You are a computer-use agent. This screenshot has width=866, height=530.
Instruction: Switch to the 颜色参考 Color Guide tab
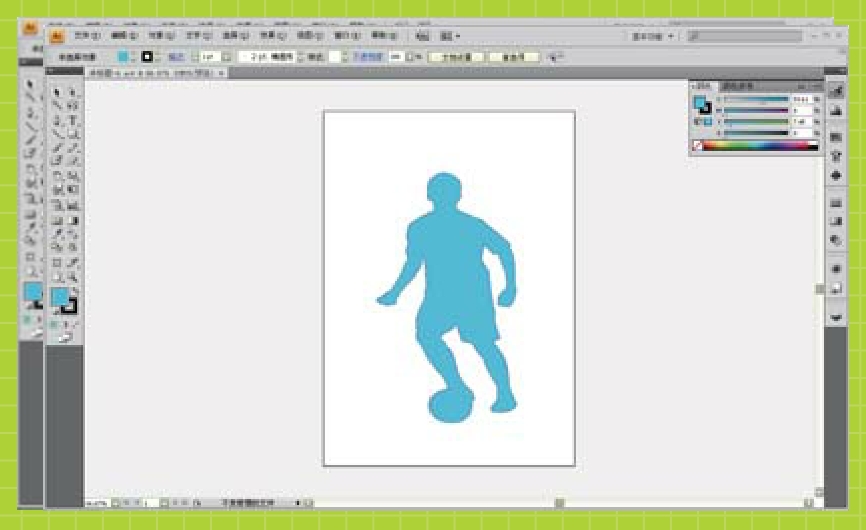point(737,86)
